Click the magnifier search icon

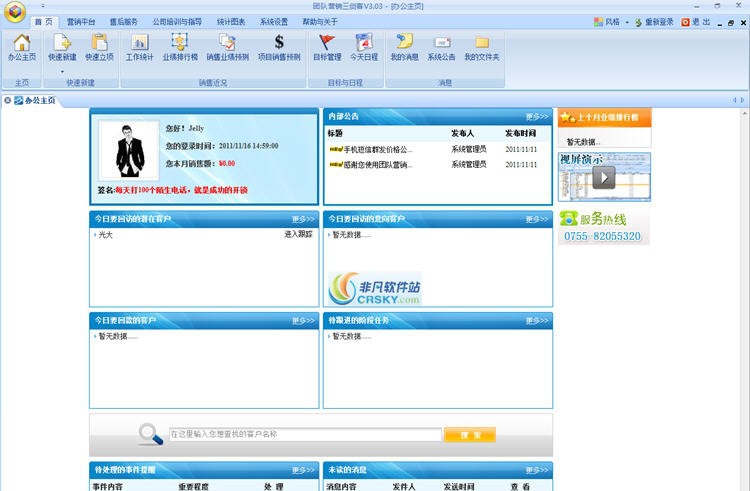pos(151,434)
